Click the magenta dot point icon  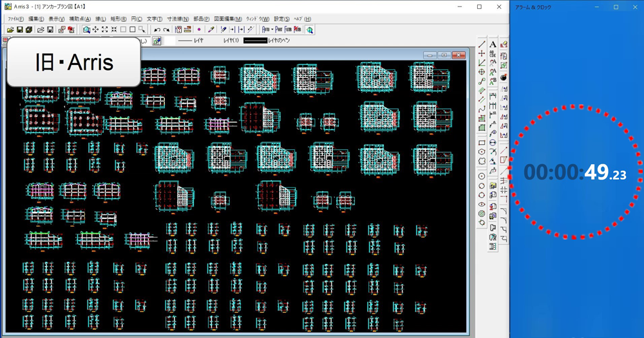pos(199,30)
